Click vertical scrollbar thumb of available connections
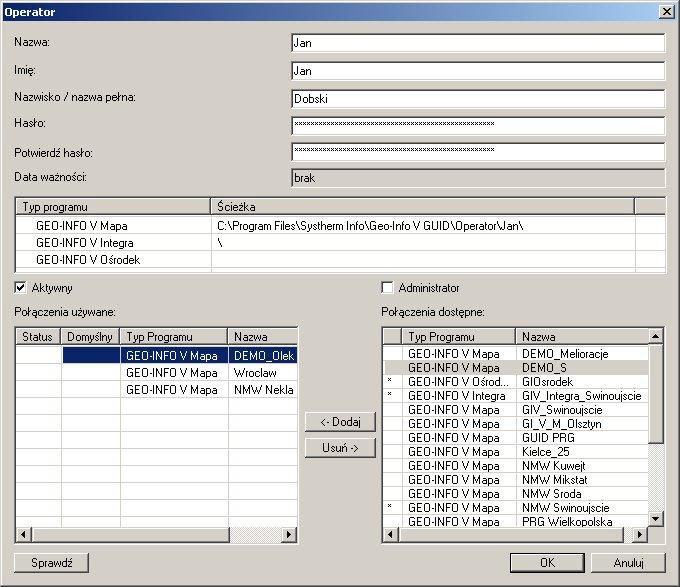Screen dimensions: 680x587 pos(656,393)
